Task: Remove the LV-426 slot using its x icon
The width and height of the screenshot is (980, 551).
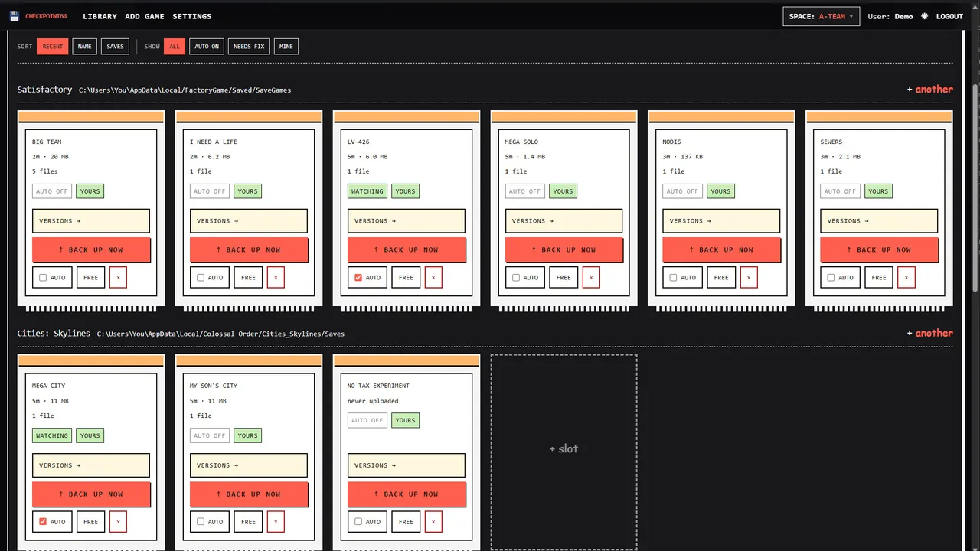Action: pyautogui.click(x=433, y=277)
